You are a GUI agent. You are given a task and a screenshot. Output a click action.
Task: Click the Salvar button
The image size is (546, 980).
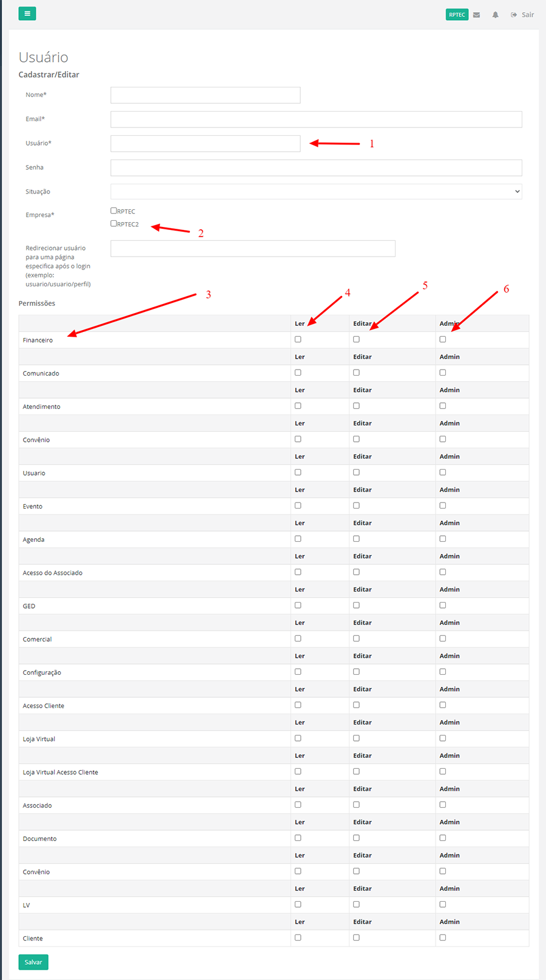coord(33,962)
